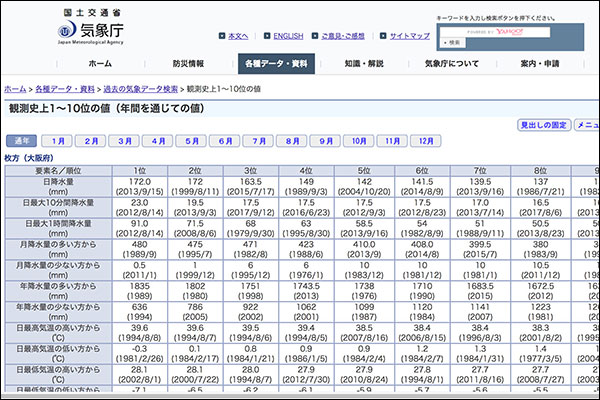The image size is (600, 400).
Task: Click the arrow icon beside ご意見・ご感想
Action: (x=315, y=36)
